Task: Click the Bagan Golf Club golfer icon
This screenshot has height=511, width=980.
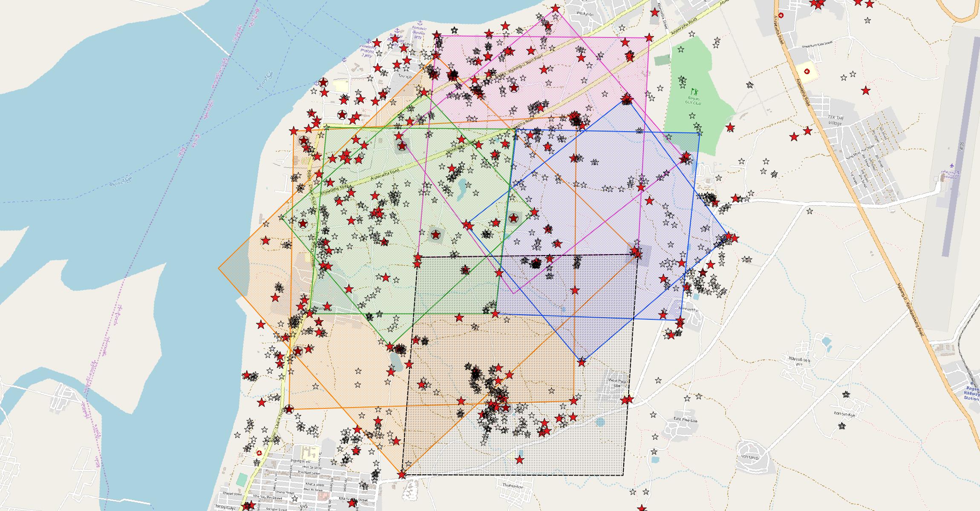Action: [695, 91]
